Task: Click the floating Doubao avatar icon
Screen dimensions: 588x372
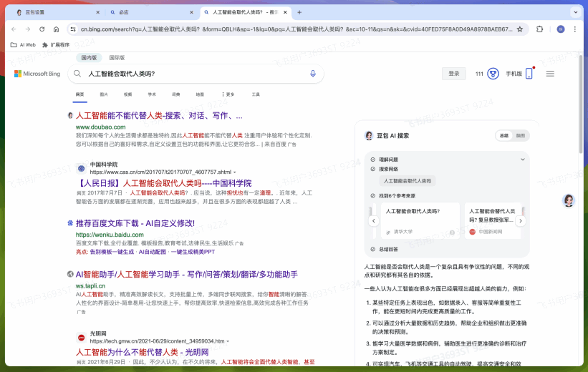Action: (569, 200)
